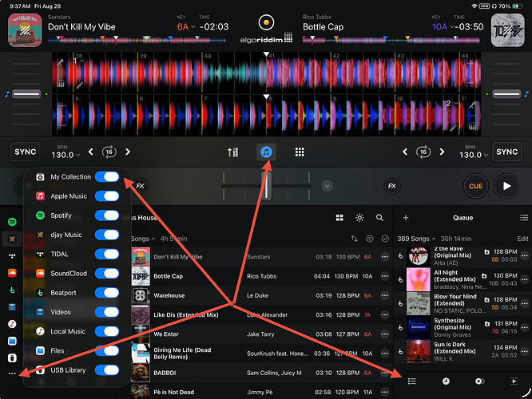Select the Like Dis (Extended Mix) row
The height and width of the screenshot is (399, 532).
click(x=261, y=315)
